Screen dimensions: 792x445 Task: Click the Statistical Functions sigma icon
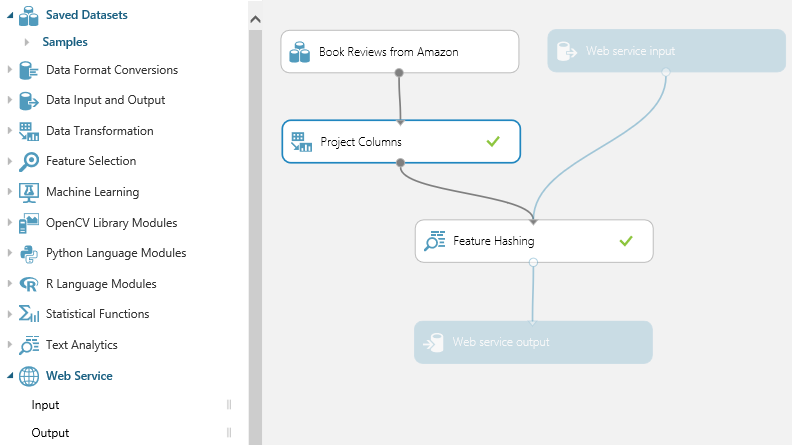pyautogui.click(x=29, y=314)
